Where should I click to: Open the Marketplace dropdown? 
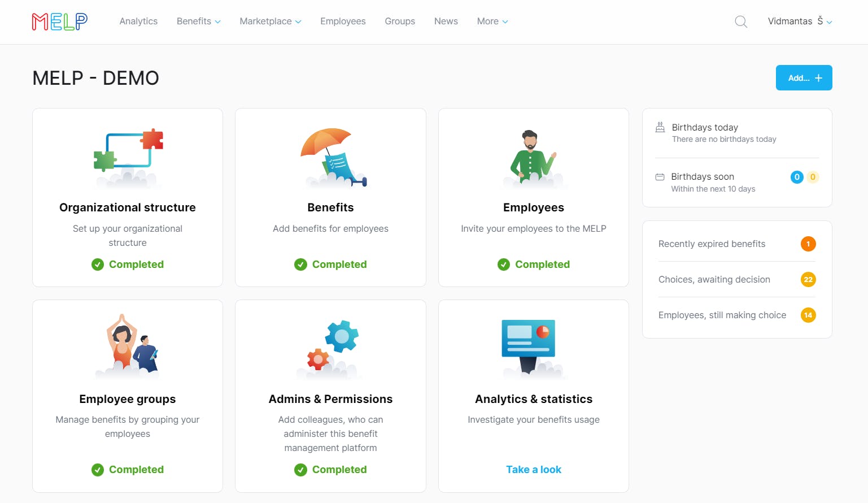coord(269,21)
